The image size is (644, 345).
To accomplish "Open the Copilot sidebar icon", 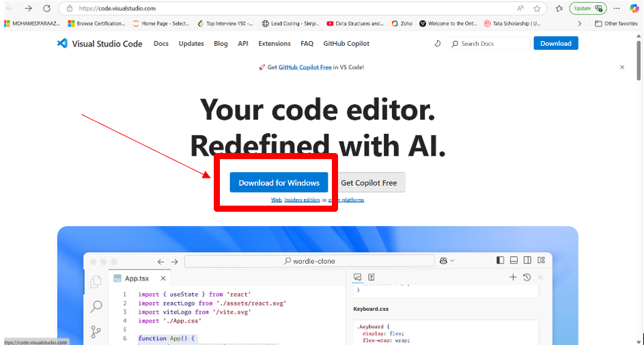I will [634, 8].
